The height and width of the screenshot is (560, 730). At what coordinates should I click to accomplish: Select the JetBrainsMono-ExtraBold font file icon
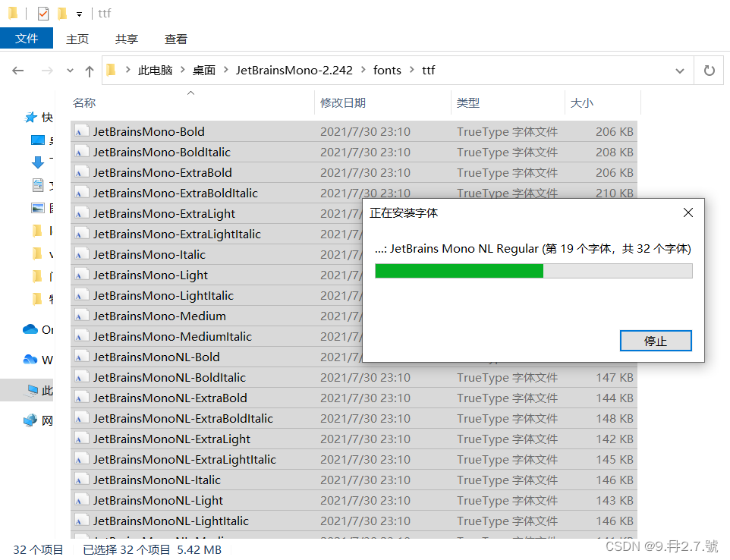(81, 173)
